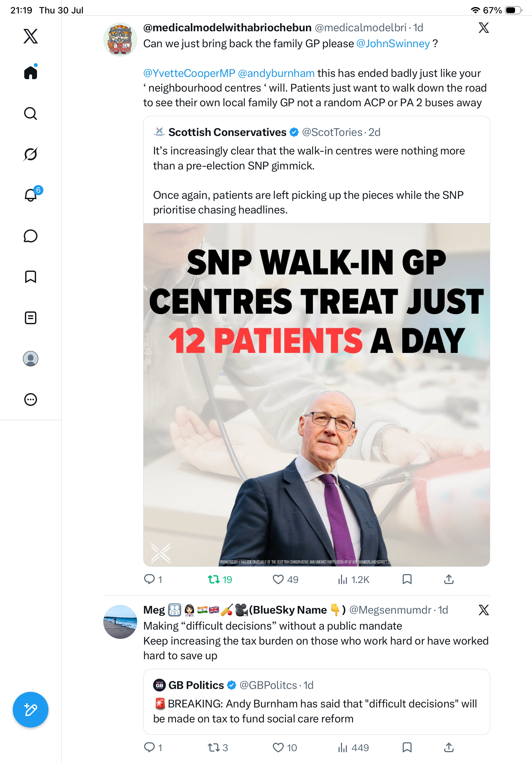Open the quoted GB Politics post
The height and width of the screenshot is (762, 532).
[316, 702]
